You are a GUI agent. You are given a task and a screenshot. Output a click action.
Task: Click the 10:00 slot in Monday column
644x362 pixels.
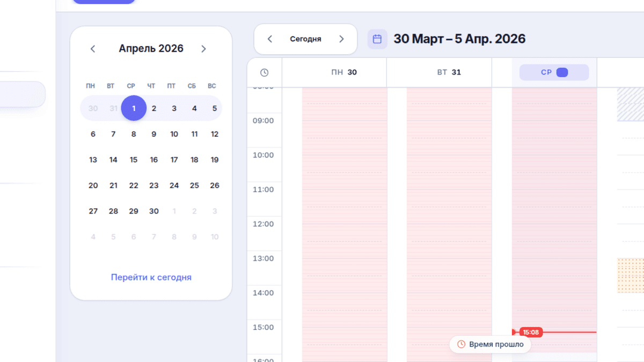pos(345,164)
